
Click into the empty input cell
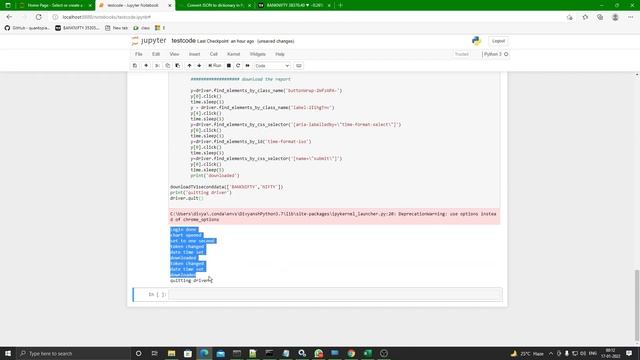[336, 294]
